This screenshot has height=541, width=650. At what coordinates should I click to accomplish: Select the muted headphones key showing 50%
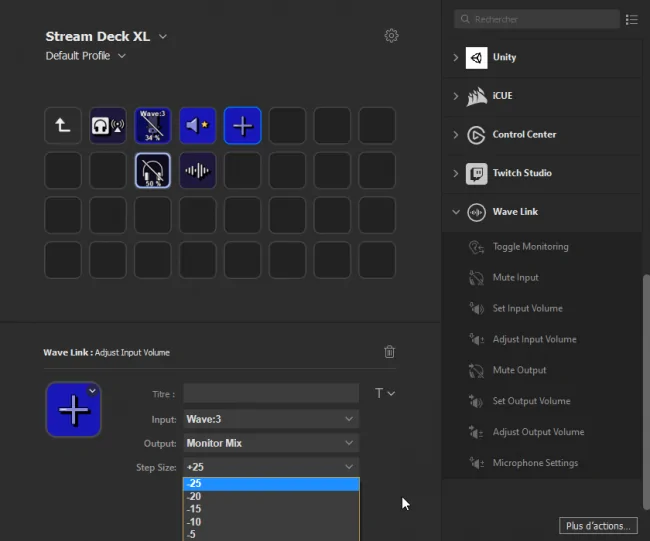[x=153, y=170]
